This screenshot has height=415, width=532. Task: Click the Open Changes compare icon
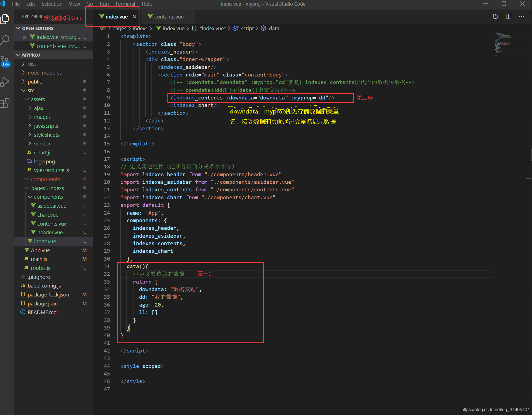tap(496, 17)
